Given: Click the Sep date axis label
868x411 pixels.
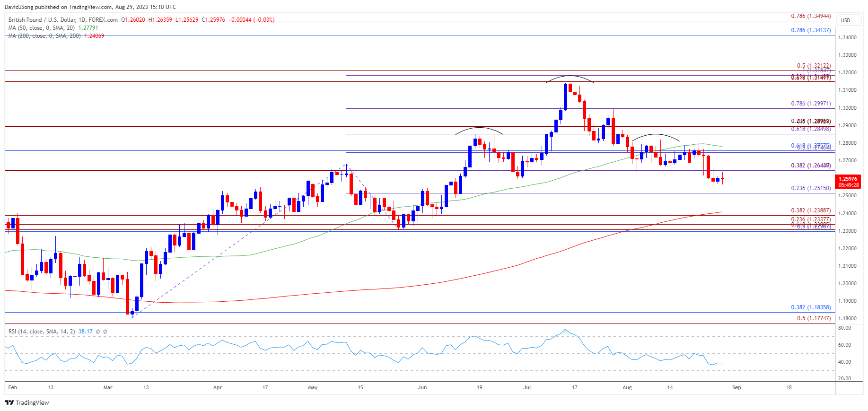Looking at the screenshot, I should pyautogui.click(x=736, y=388).
